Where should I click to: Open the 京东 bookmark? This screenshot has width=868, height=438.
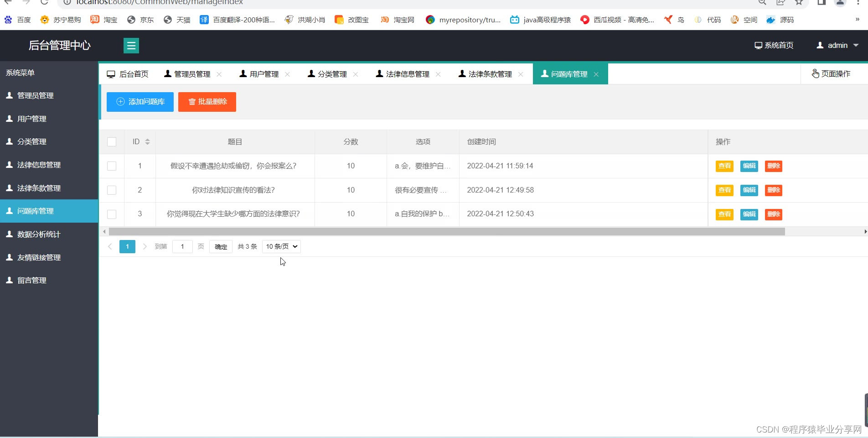coord(140,20)
